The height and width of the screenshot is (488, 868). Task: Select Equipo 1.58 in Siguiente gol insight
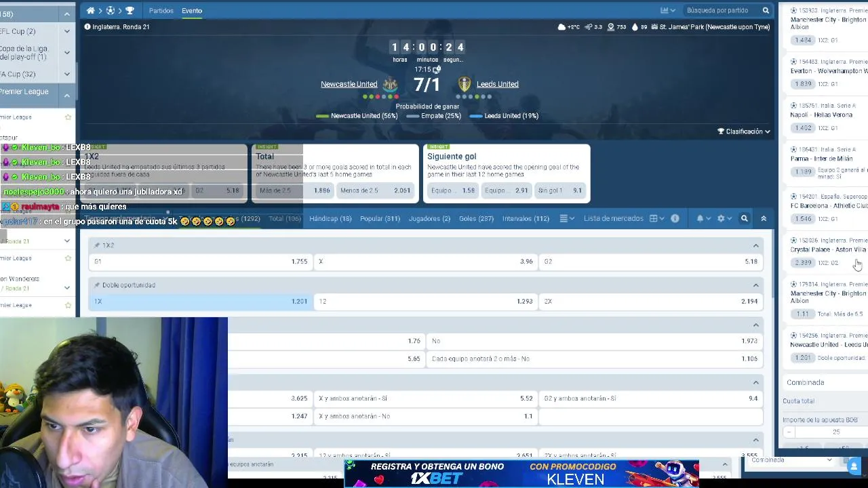(452, 190)
